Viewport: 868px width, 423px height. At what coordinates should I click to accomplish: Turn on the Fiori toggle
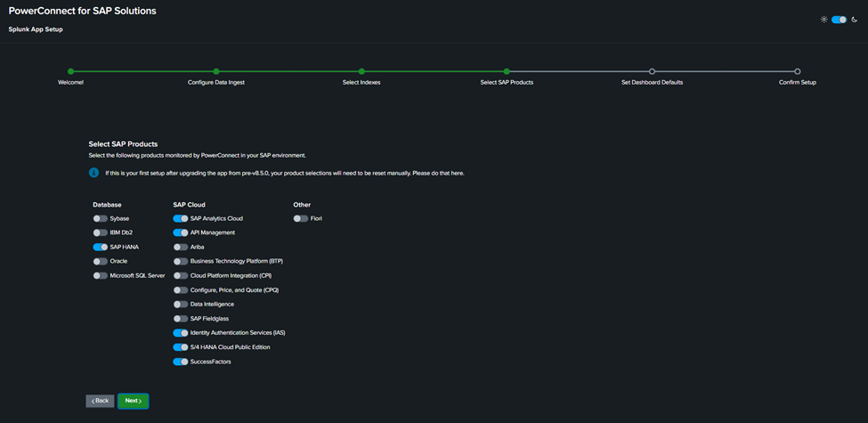coord(301,218)
